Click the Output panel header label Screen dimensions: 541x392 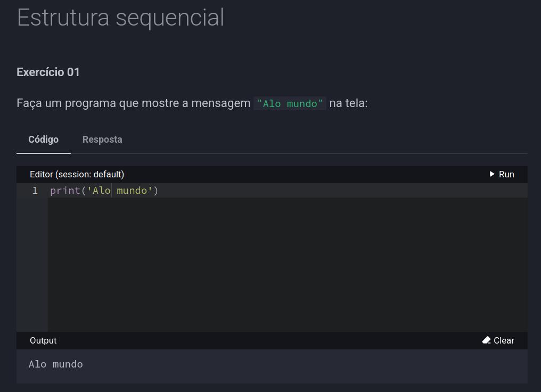click(x=43, y=340)
